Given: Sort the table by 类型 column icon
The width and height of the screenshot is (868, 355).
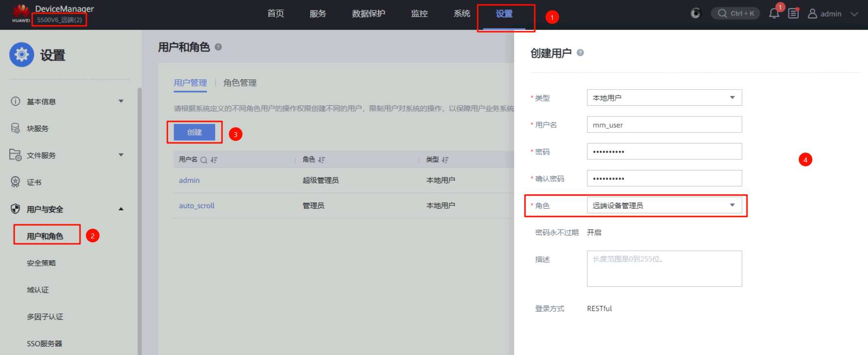Looking at the screenshot, I should 445,160.
